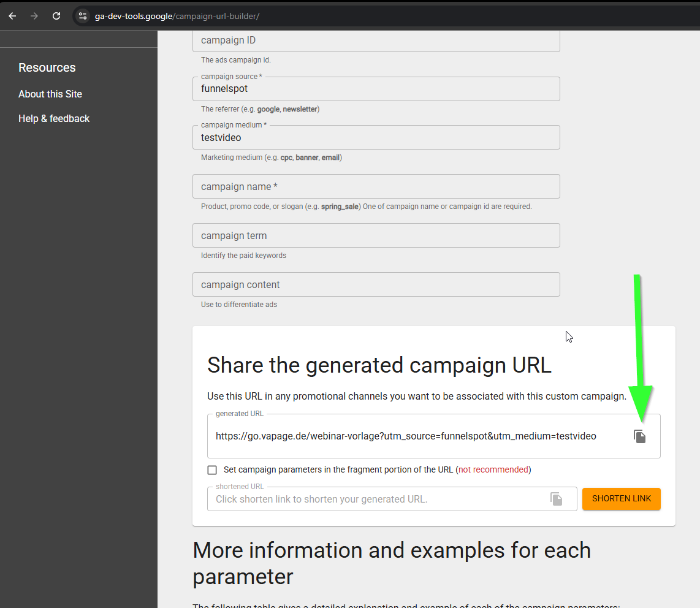Screen dimensions: 700x608
Task: Click 'Use to differentiate ads' hint text
Action: pos(239,305)
